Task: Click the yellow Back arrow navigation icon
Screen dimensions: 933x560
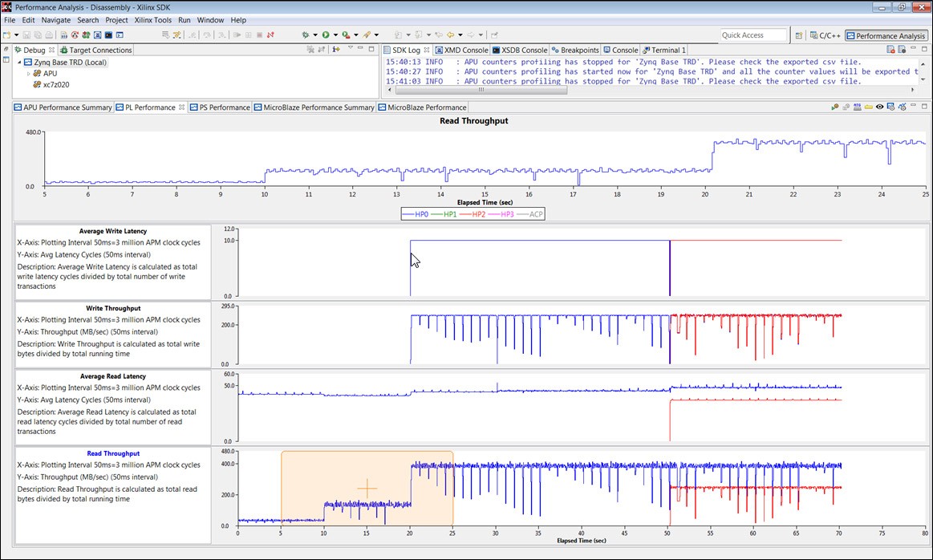Action: click(450, 35)
